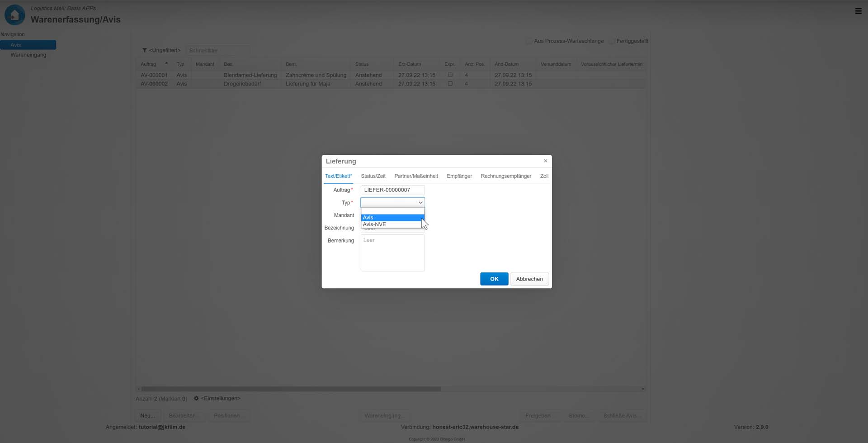Click the home logo icon

pyautogui.click(x=14, y=15)
